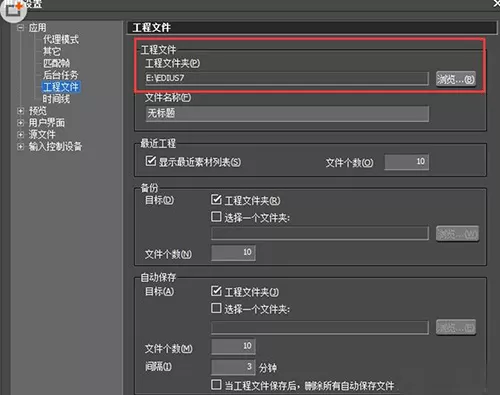Click backup 浏览...(W) button

coord(457,234)
